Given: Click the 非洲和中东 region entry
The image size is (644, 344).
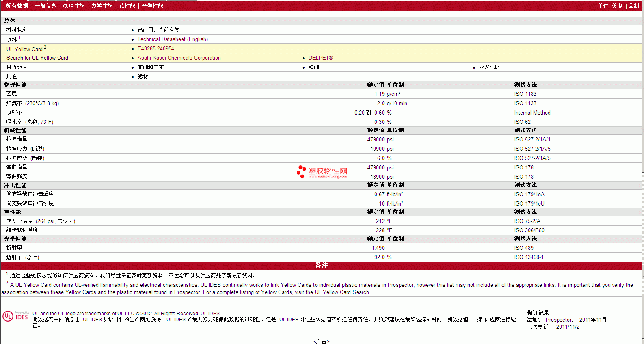Looking at the screenshot, I should (151, 67).
